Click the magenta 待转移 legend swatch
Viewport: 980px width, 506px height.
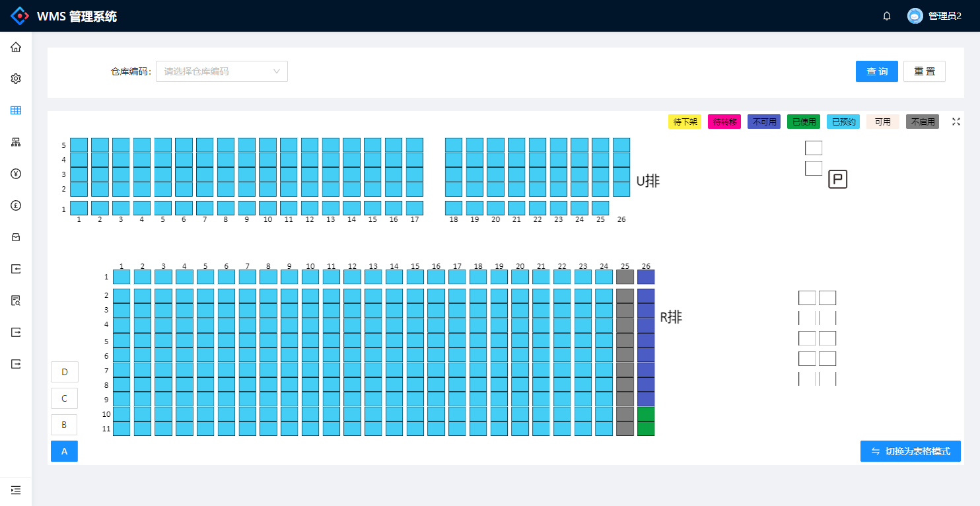pyautogui.click(x=724, y=122)
